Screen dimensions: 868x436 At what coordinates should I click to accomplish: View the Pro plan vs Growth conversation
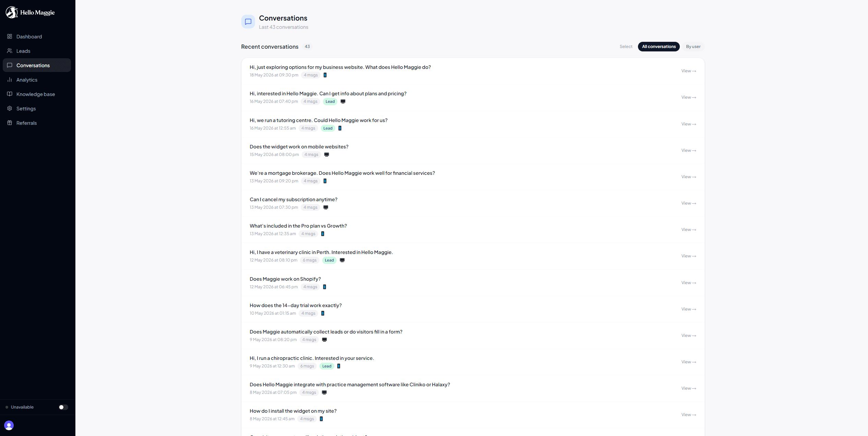pyautogui.click(x=688, y=230)
